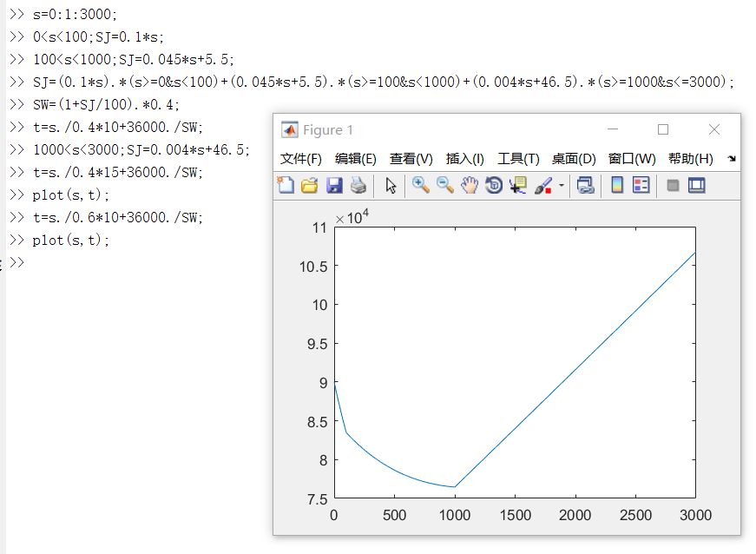Click the x-axis tick label 1500
The image size is (756, 554).
click(x=515, y=516)
